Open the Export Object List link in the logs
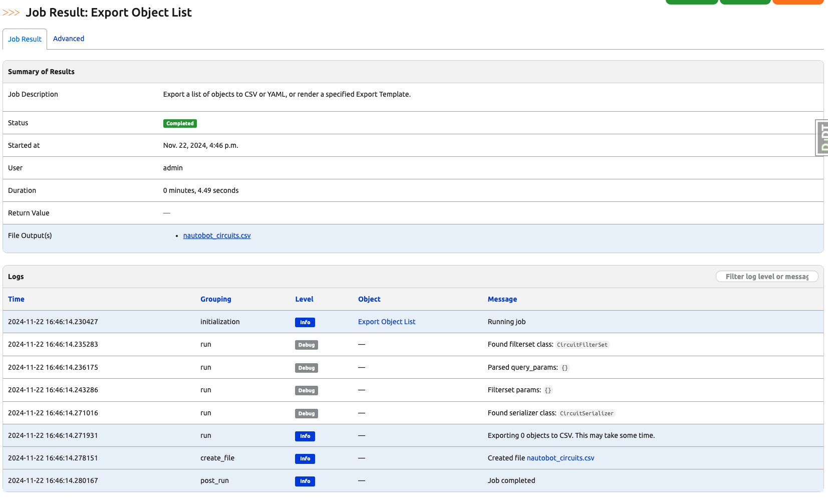 (386, 322)
